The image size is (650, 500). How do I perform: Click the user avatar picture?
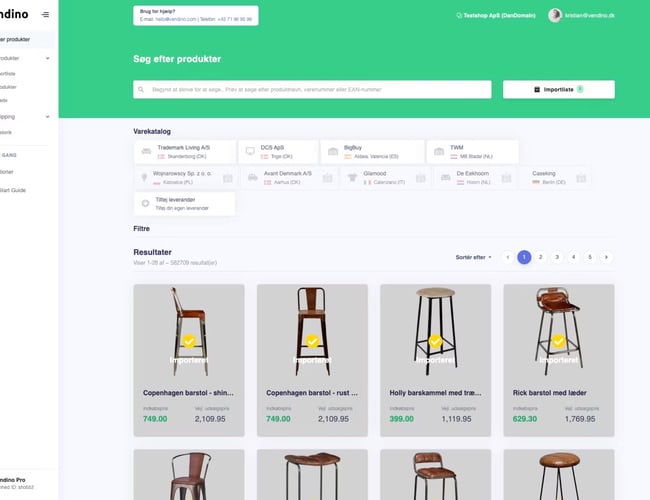[x=555, y=15]
